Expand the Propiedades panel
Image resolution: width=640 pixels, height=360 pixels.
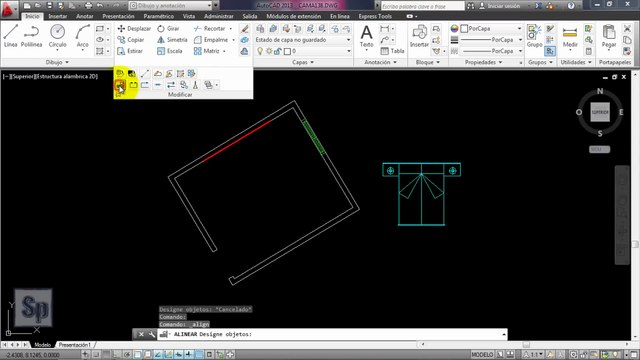click(x=483, y=62)
